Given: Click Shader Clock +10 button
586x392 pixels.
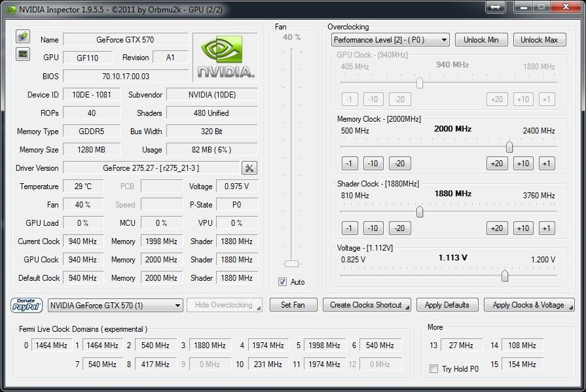Looking at the screenshot, I should [523, 228].
